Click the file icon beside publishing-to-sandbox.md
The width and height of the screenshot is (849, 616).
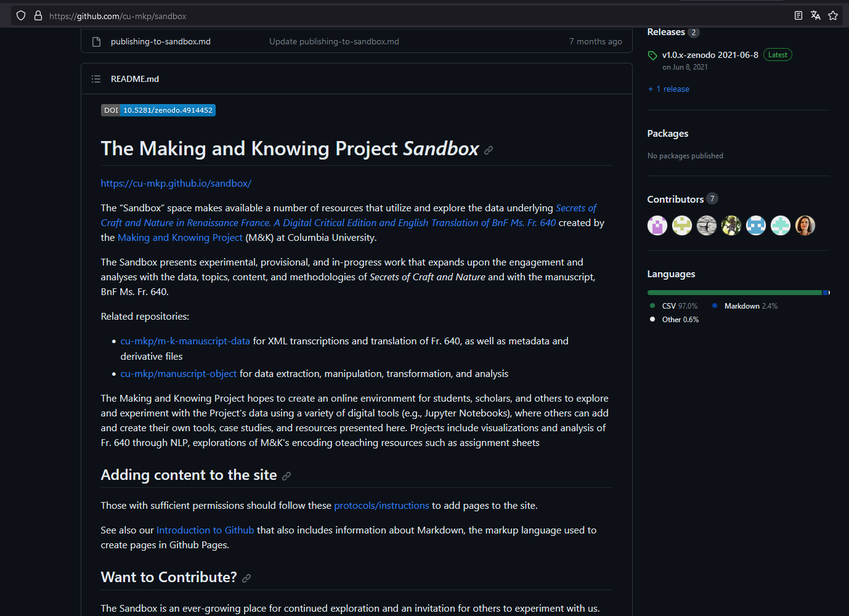pyautogui.click(x=96, y=42)
